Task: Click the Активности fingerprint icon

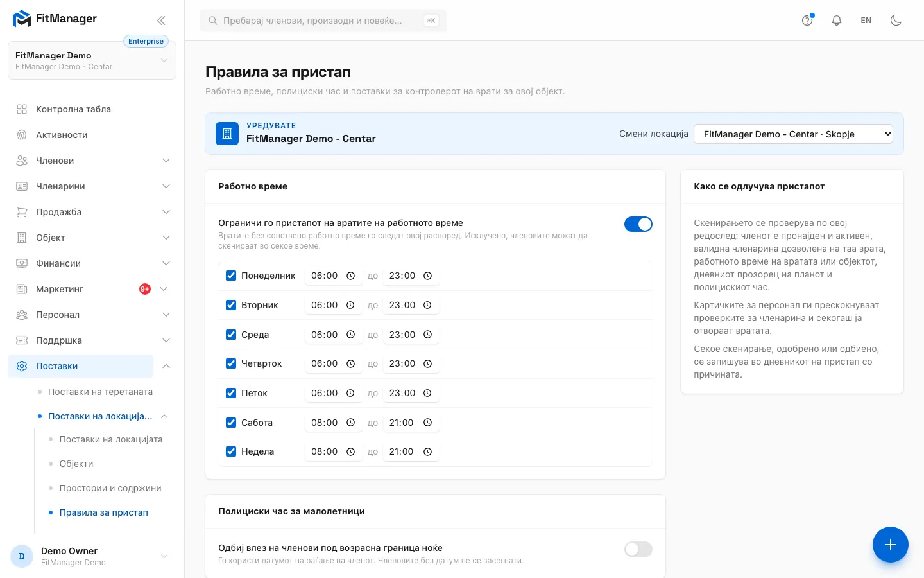Action: point(22,135)
